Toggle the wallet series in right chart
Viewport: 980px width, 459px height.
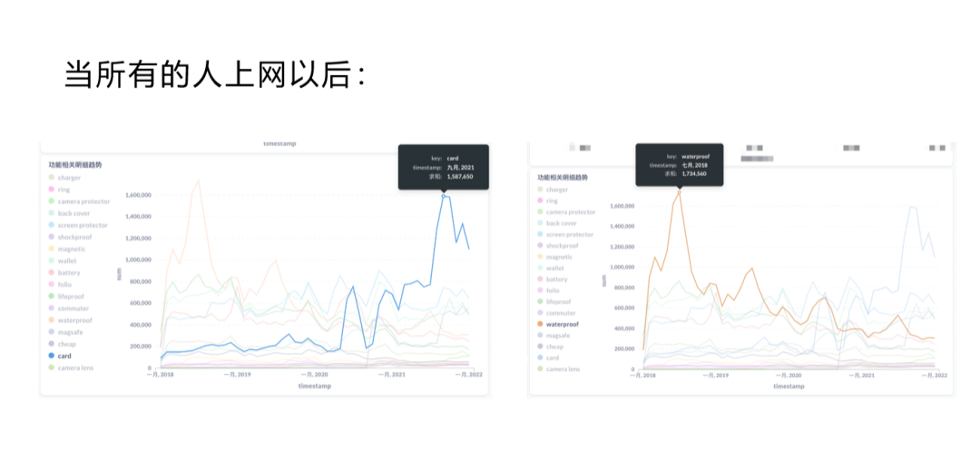pos(554,269)
